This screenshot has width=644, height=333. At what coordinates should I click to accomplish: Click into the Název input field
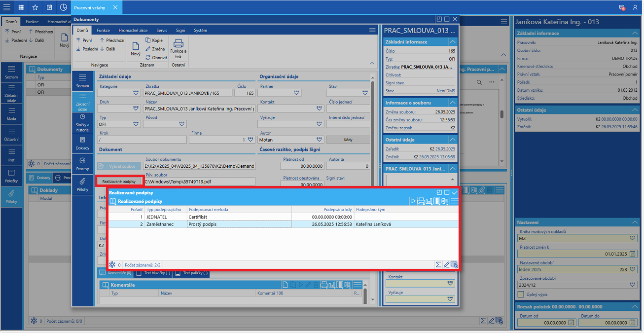click(x=199, y=109)
